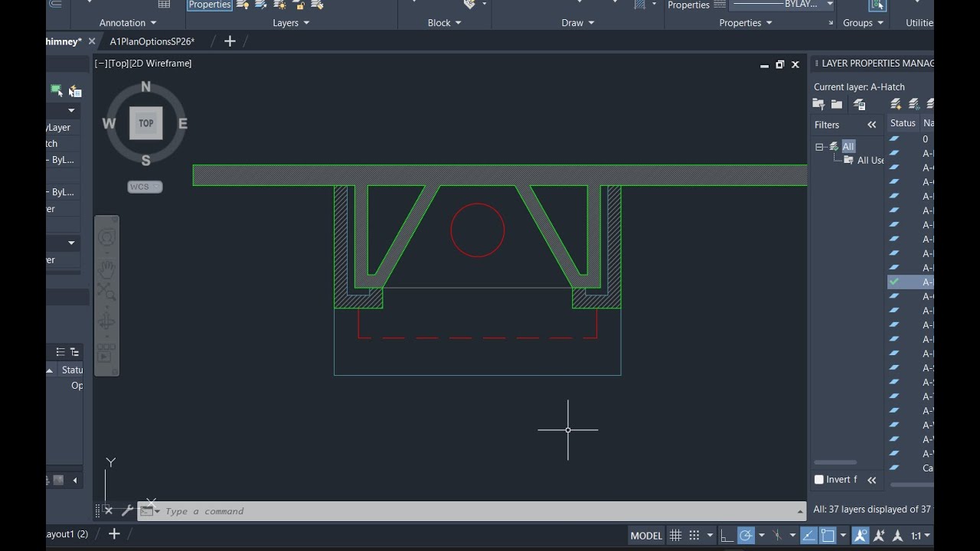Click the Group icon in the Groups panel
This screenshot has height=551, width=980.
point(877,5)
